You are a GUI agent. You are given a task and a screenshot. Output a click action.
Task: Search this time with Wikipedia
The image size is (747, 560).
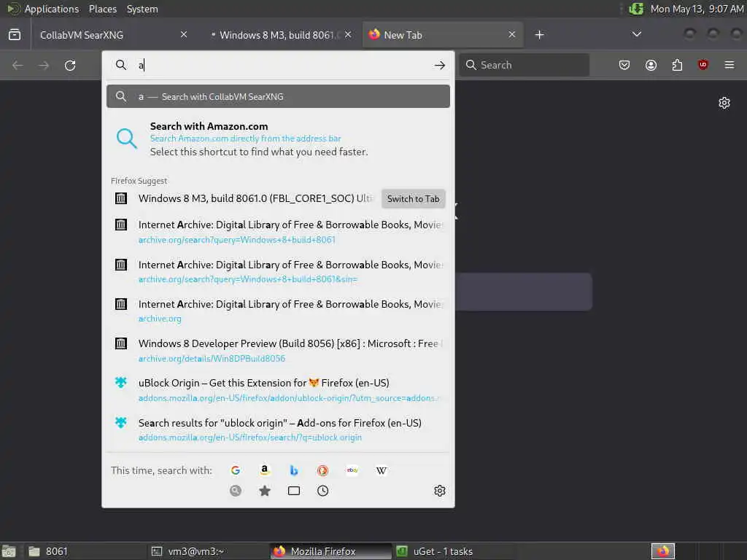pyautogui.click(x=381, y=470)
